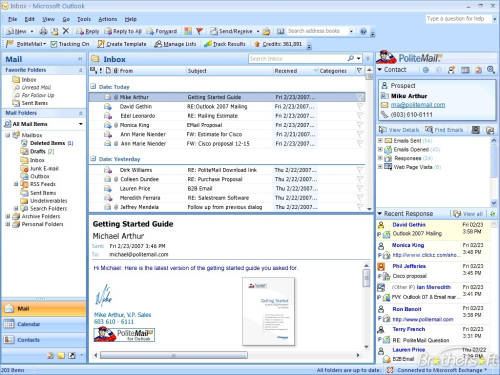This screenshot has height=375, width=500.
Task: Open the File menu
Action: pos(12,19)
